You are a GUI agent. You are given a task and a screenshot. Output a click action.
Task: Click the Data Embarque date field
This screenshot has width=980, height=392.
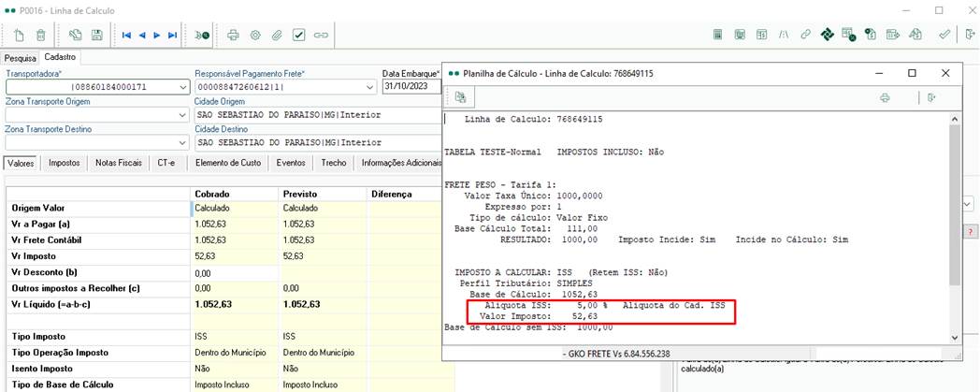coord(411,87)
